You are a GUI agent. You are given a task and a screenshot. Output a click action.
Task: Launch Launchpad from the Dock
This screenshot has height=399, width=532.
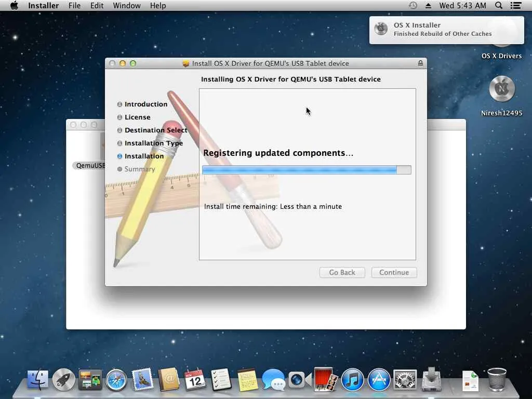coord(63,379)
